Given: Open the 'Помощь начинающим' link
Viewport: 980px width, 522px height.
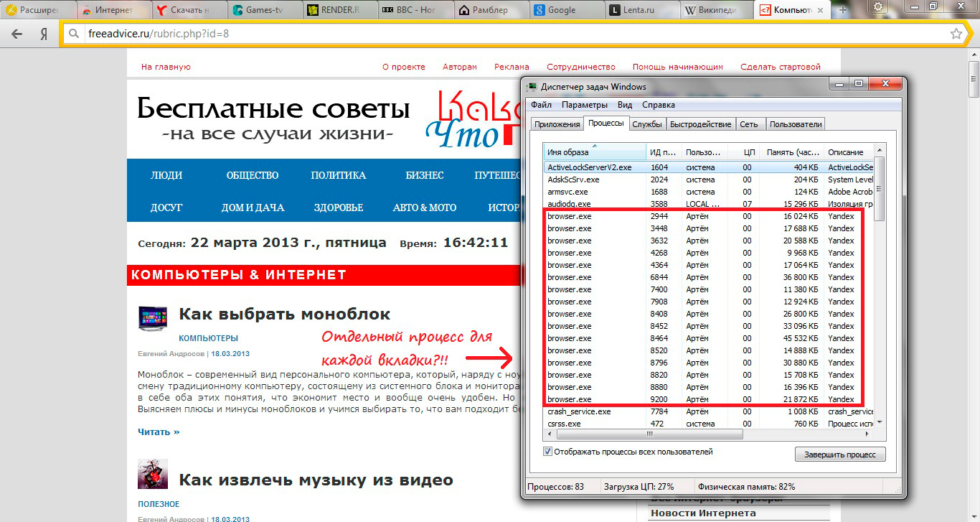Looking at the screenshot, I should pyautogui.click(x=678, y=67).
